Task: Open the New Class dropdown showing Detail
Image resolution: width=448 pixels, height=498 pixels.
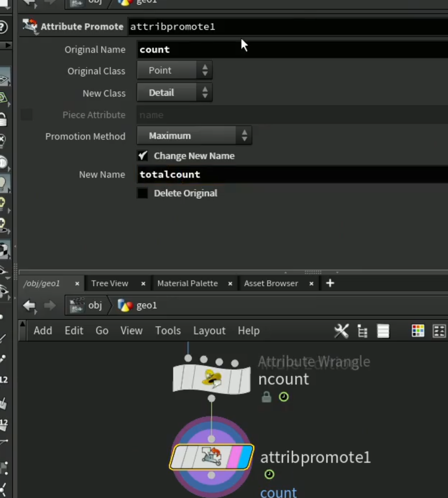Action: [175, 93]
